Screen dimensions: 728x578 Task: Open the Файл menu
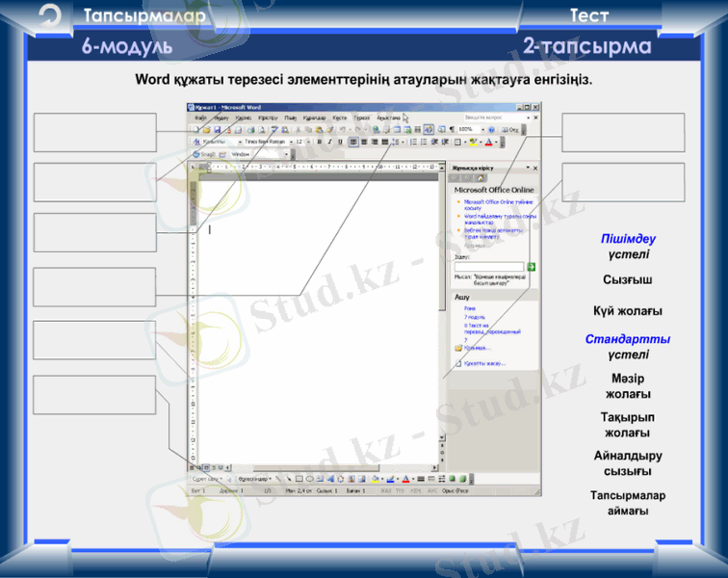pyautogui.click(x=200, y=117)
